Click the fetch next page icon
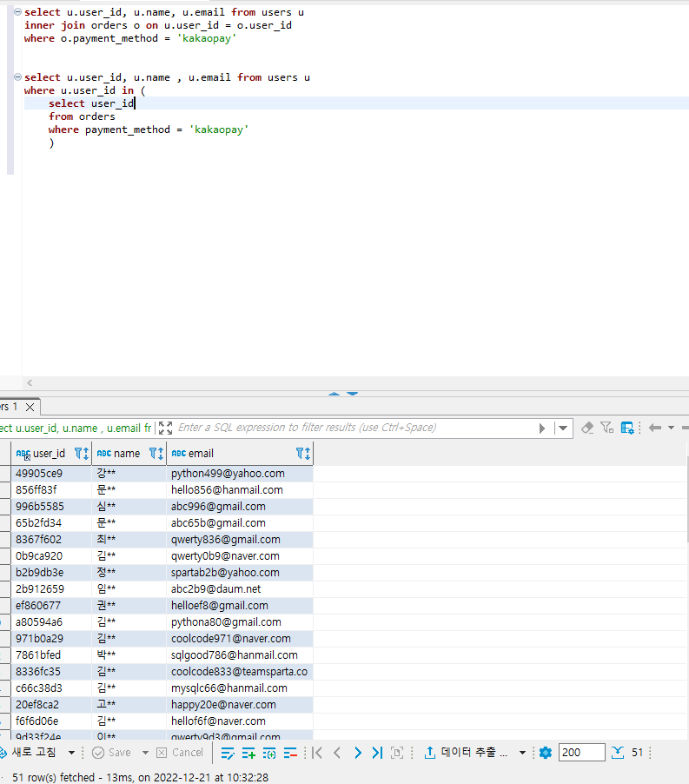This screenshot has width=689, height=784. (397, 753)
